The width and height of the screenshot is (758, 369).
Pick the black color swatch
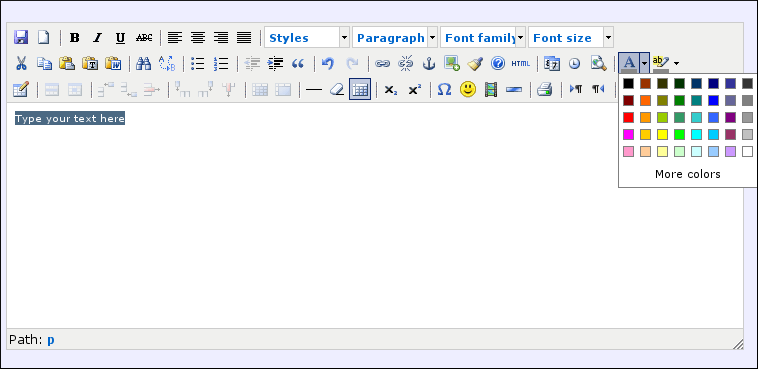(628, 84)
